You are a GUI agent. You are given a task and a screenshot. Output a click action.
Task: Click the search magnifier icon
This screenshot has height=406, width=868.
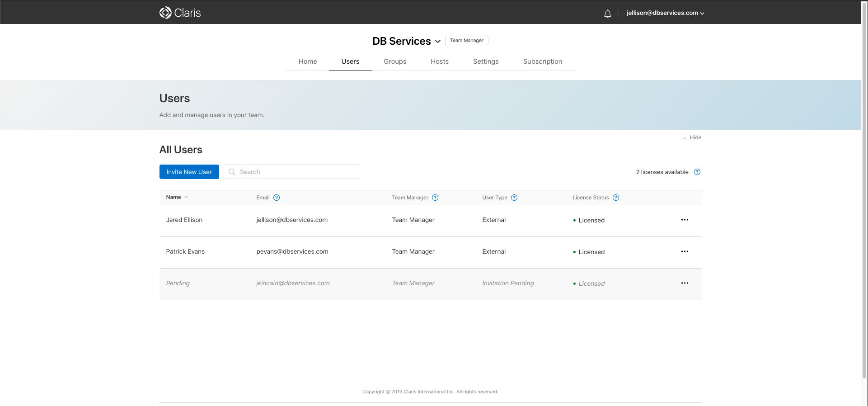pyautogui.click(x=232, y=172)
